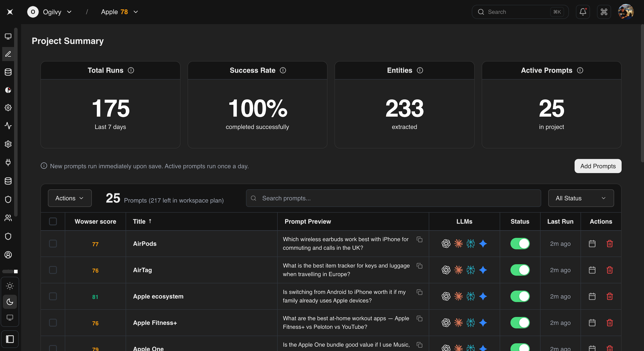Open the users group icon in sidebar
The width and height of the screenshot is (644, 351).
(8, 218)
